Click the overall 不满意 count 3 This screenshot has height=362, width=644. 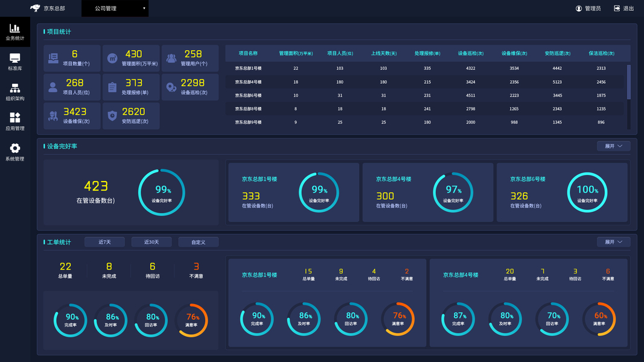point(196,266)
